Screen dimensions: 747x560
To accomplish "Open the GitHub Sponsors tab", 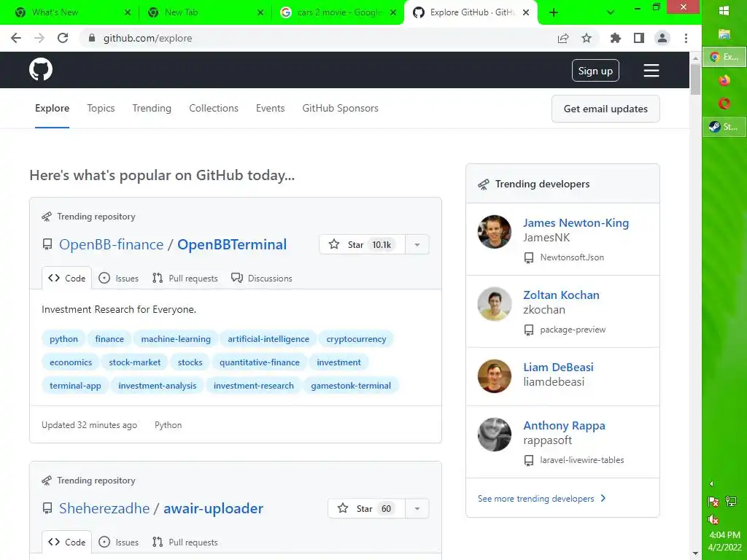I will (x=340, y=108).
